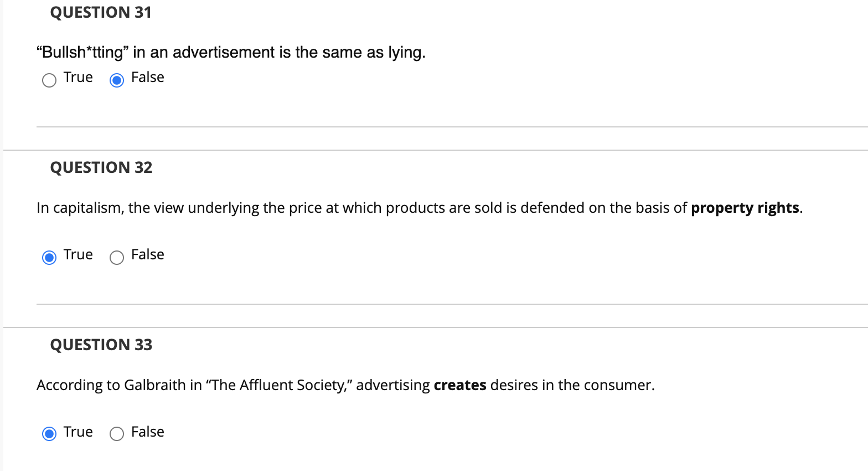Select True for Question 32

click(49, 258)
